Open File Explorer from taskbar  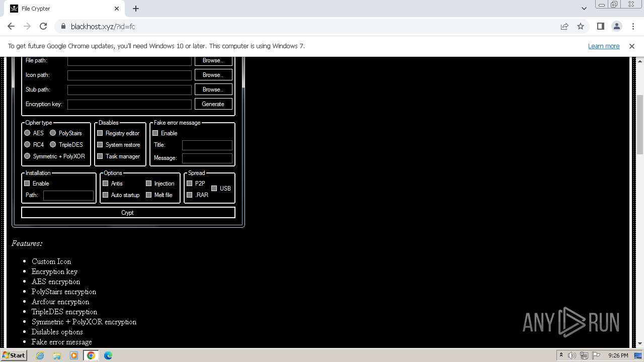(x=57, y=355)
